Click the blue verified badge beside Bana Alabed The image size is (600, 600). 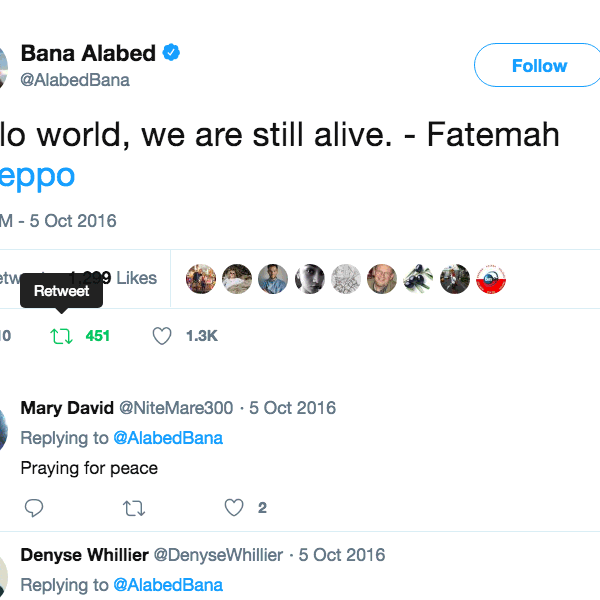pos(172,53)
